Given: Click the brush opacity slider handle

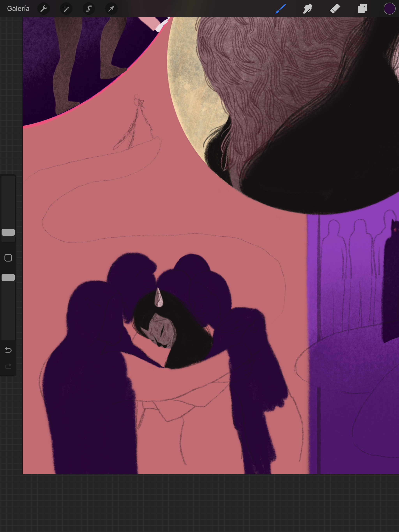Looking at the screenshot, I should point(8,277).
